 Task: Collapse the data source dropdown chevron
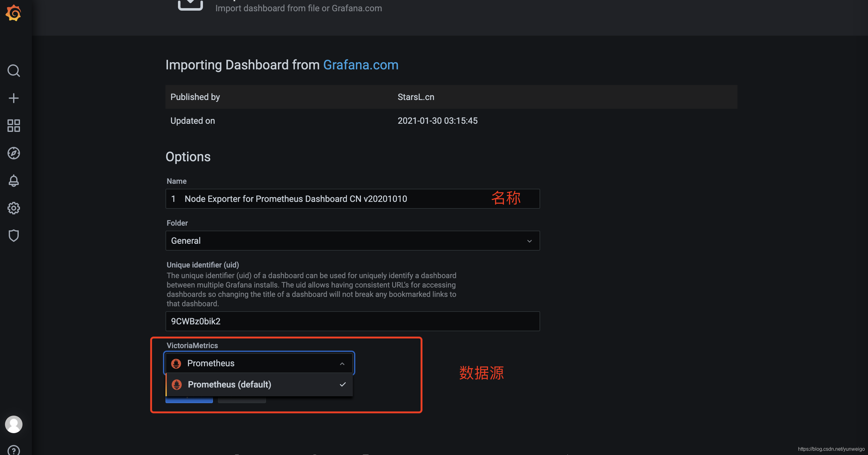tap(342, 364)
